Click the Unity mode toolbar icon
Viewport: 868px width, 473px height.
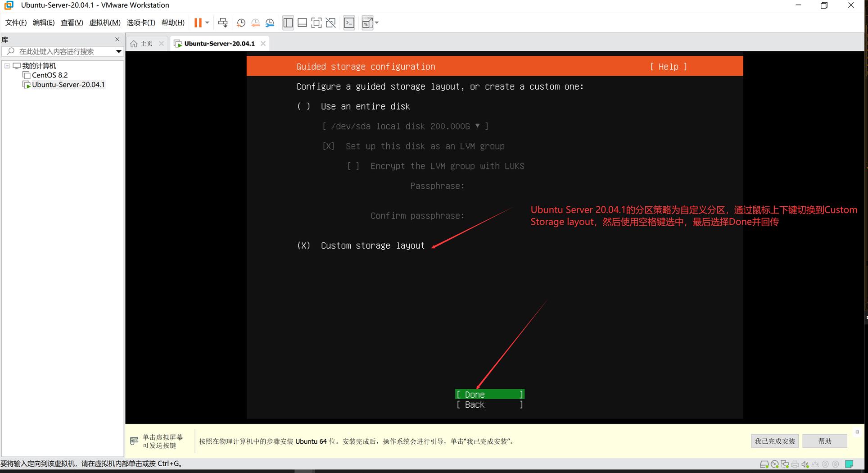[331, 23]
